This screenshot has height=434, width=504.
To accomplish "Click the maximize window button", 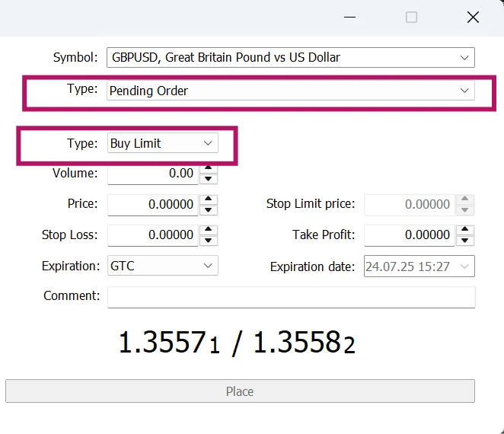I will 411,17.
